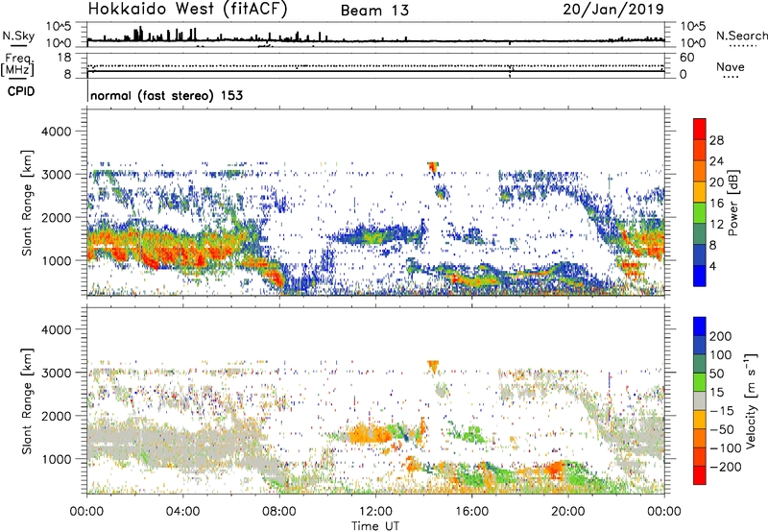Click 'normal (fast stereo) 153' text
768x532 pixels.
(x=166, y=96)
